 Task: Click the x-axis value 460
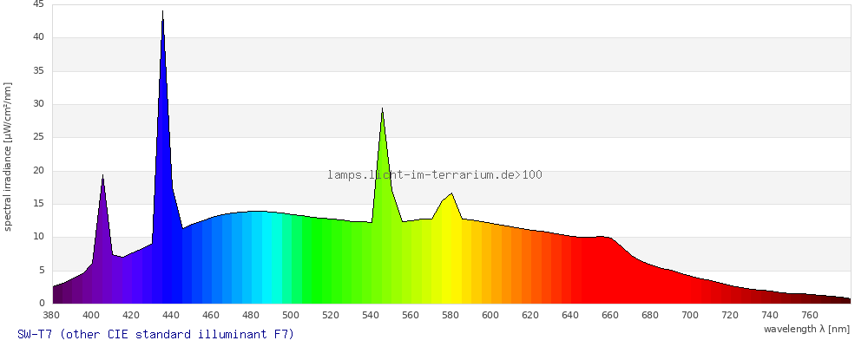coord(210,316)
